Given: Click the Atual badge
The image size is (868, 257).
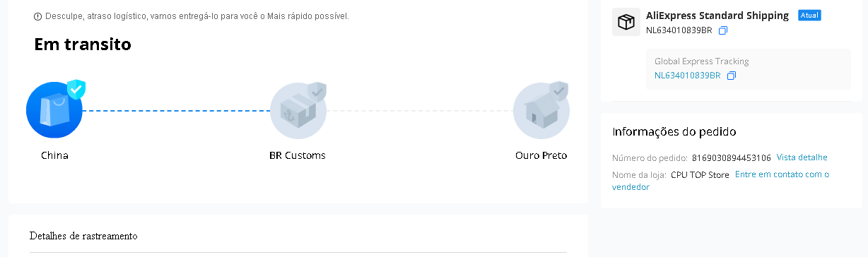Looking at the screenshot, I should [x=809, y=16].
